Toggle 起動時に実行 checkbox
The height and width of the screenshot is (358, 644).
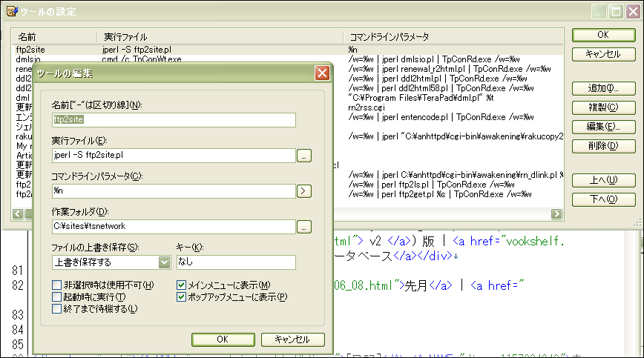click(x=56, y=296)
